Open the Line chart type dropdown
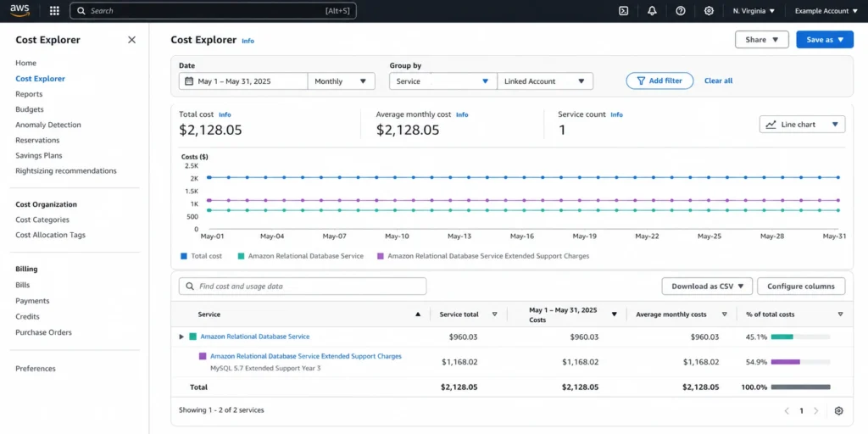Screen dimensions: 868x434 [802, 125]
